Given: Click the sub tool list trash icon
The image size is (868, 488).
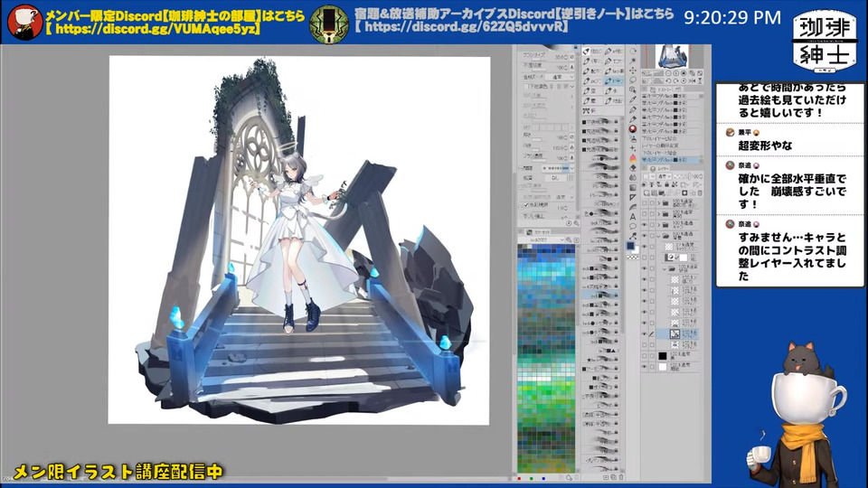Looking at the screenshot, I should [x=620, y=477].
